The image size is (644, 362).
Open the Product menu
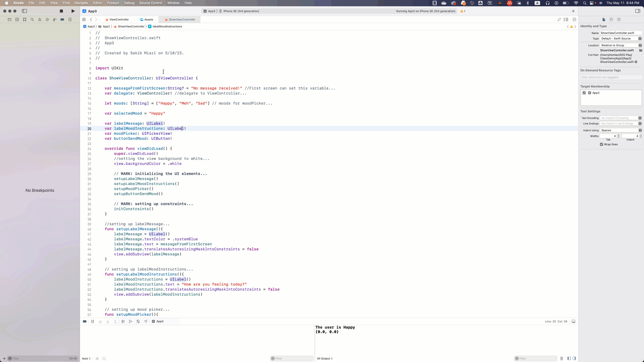[113, 3]
